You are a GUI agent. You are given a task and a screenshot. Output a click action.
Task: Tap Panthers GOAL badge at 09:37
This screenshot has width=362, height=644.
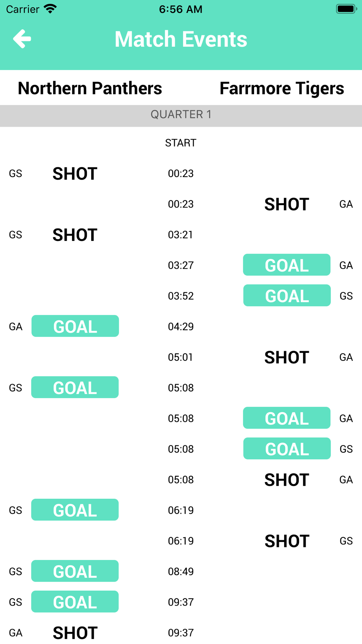point(75,602)
